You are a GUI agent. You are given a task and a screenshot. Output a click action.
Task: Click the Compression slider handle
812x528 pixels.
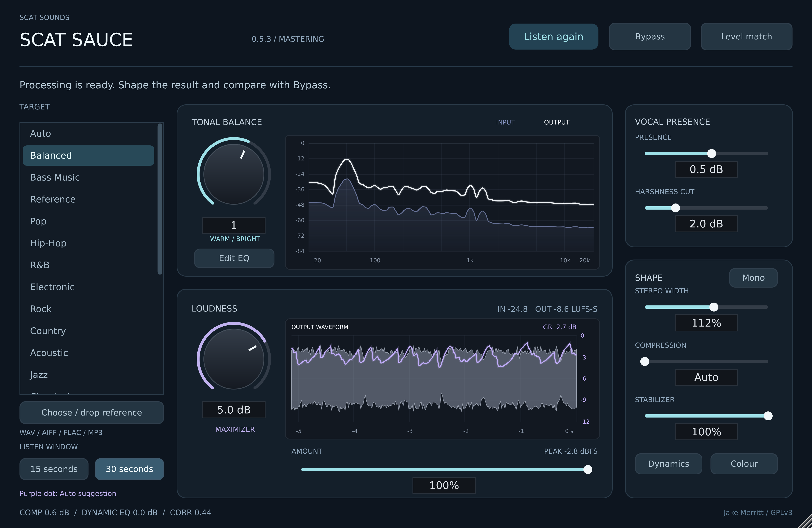pyautogui.click(x=645, y=361)
